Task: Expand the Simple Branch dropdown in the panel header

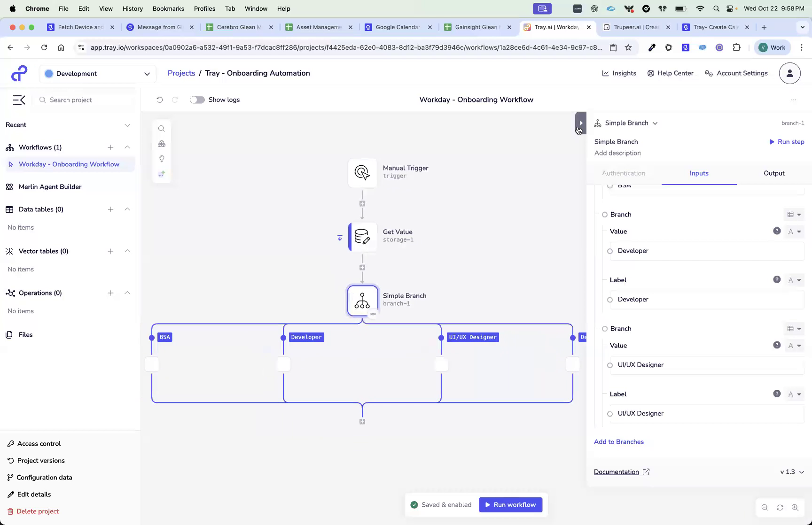Action: click(655, 123)
